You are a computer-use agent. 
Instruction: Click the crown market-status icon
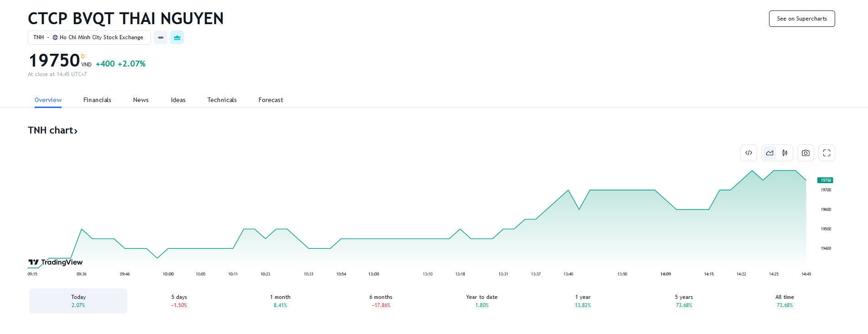[177, 37]
